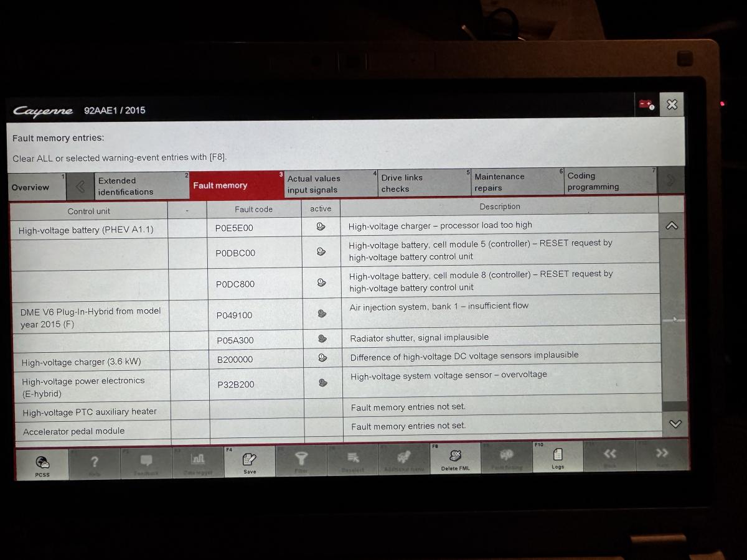747x560 pixels.
Task: Toggle active status icon for P049100
Action: (322, 314)
